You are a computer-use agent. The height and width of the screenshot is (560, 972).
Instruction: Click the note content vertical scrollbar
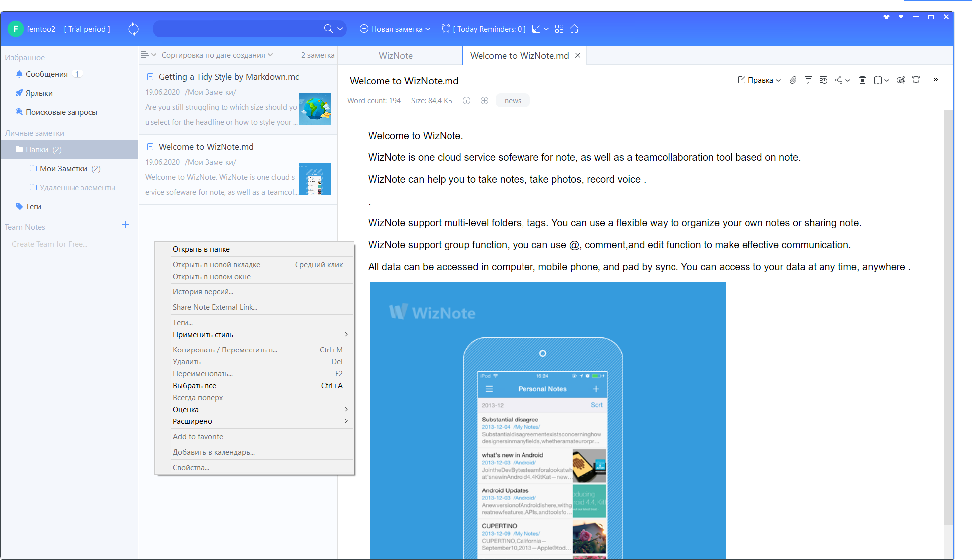pyautogui.click(x=948, y=317)
